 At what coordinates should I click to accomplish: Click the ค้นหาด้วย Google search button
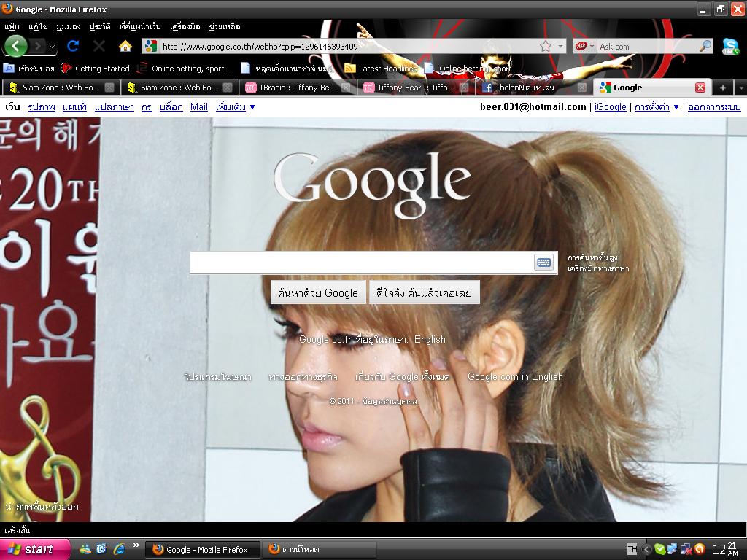[x=318, y=292]
